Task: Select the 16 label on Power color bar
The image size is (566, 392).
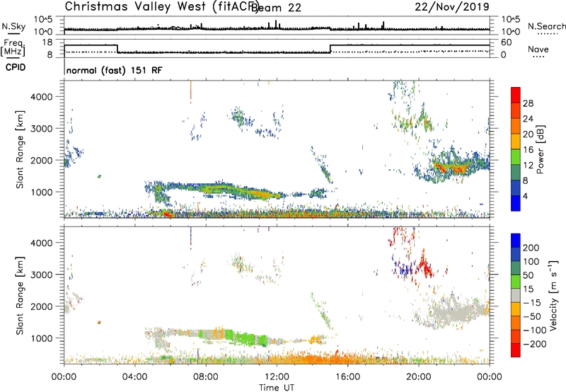Action: click(528, 150)
